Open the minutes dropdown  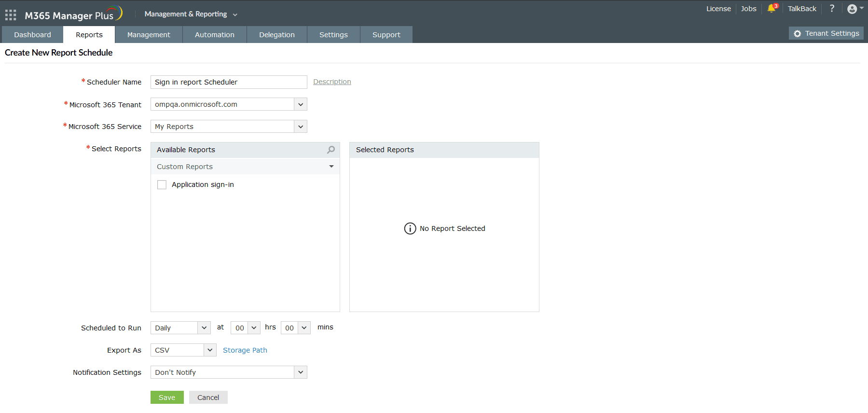coord(295,328)
